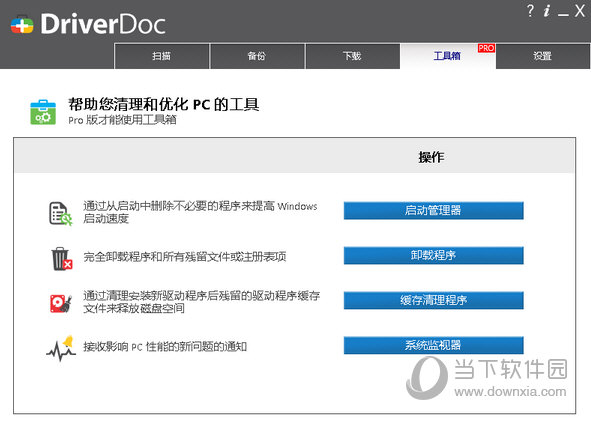Click the DriverDoc logo icon
The height and width of the screenshot is (421, 591).
point(22,24)
